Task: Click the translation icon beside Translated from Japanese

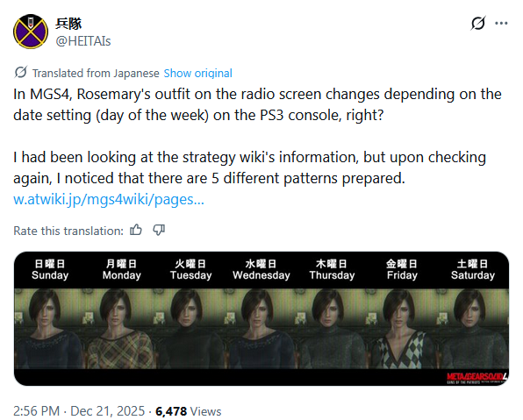Action: (x=21, y=72)
